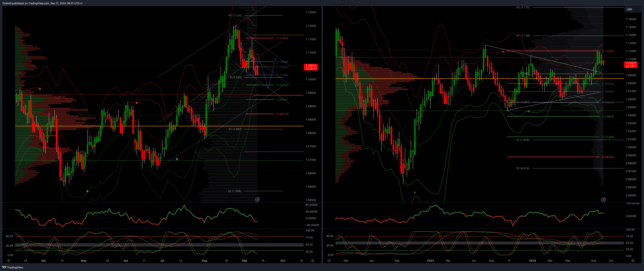Select the red (0.98790) level label
644x271 pixels.
(x=608, y=157)
